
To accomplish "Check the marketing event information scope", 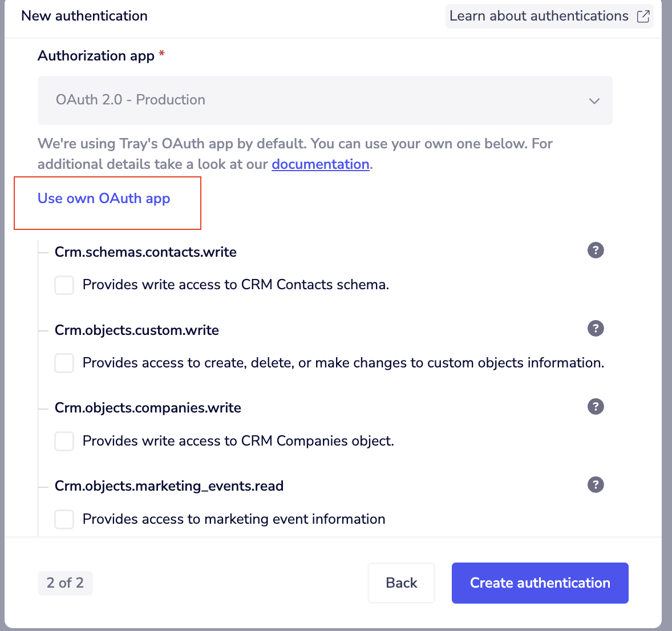I will (64, 519).
